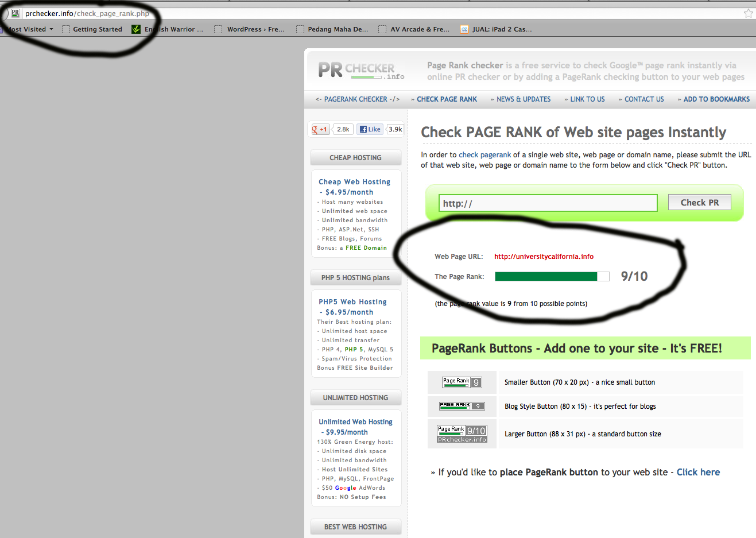Click the Check PR button
The image size is (756, 538).
click(700, 202)
